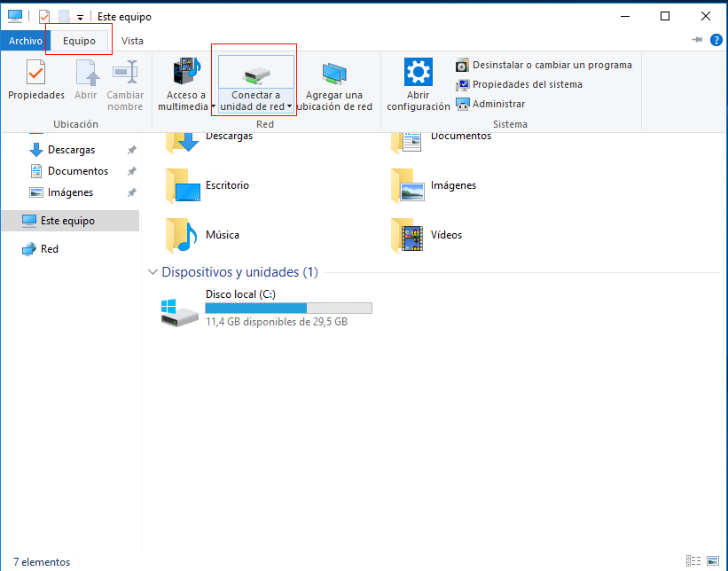This screenshot has height=571, width=728.
Task: Click the Conectar a unidad de red icon
Action: tap(256, 74)
